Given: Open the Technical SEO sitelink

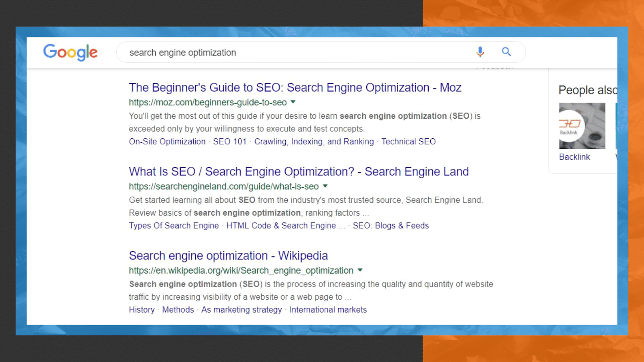Looking at the screenshot, I should coord(409,142).
